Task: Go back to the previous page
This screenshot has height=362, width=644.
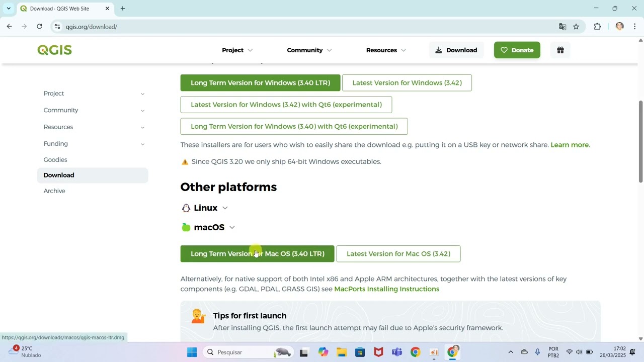Action: pyautogui.click(x=9, y=27)
